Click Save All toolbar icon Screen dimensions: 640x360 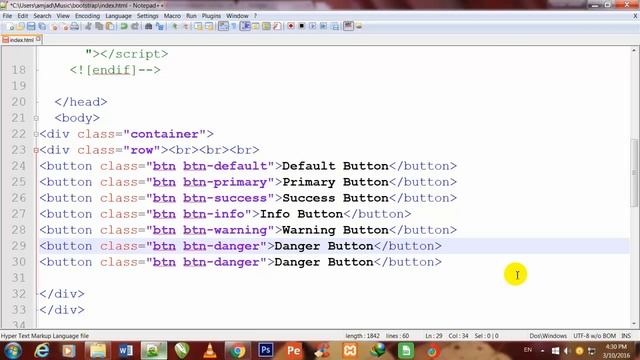(x=42, y=27)
